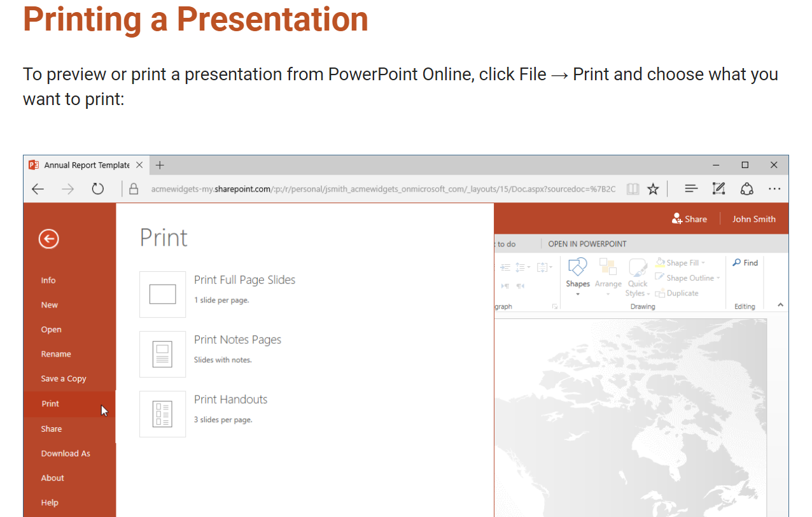Image resolution: width=812 pixels, height=517 pixels.
Task: Click the Arrange icon in the ribbon
Action: click(608, 267)
